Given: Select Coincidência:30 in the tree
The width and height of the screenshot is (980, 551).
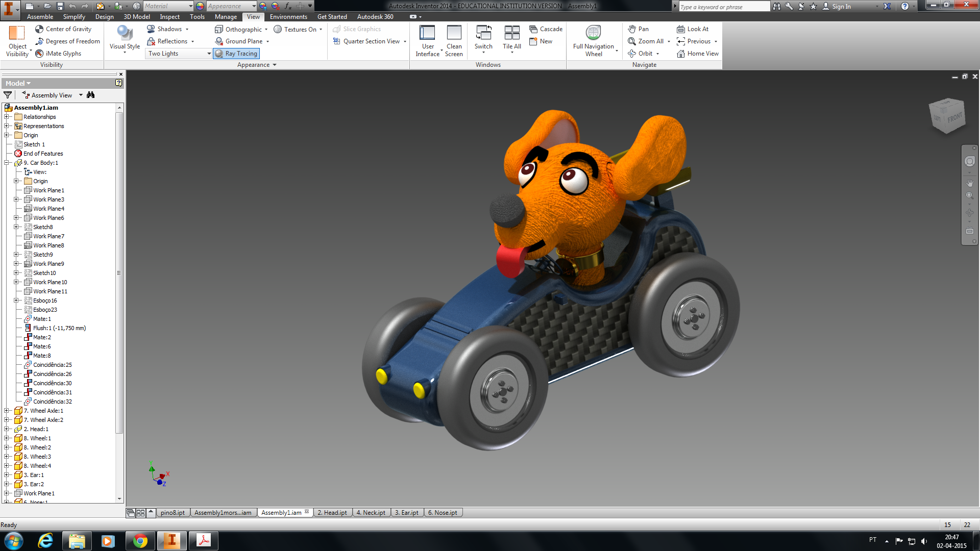Looking at the screenshot, I should point(48,383).
